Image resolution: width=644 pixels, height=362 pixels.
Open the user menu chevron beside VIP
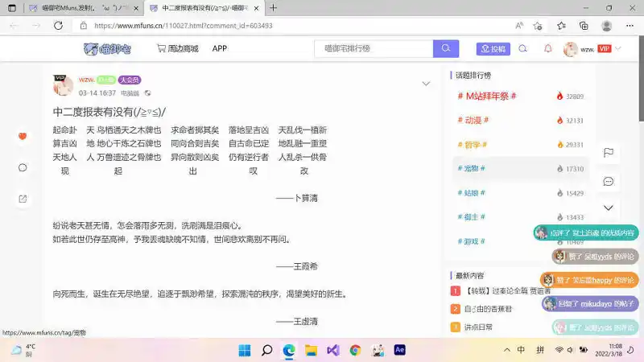coord(618,49)
